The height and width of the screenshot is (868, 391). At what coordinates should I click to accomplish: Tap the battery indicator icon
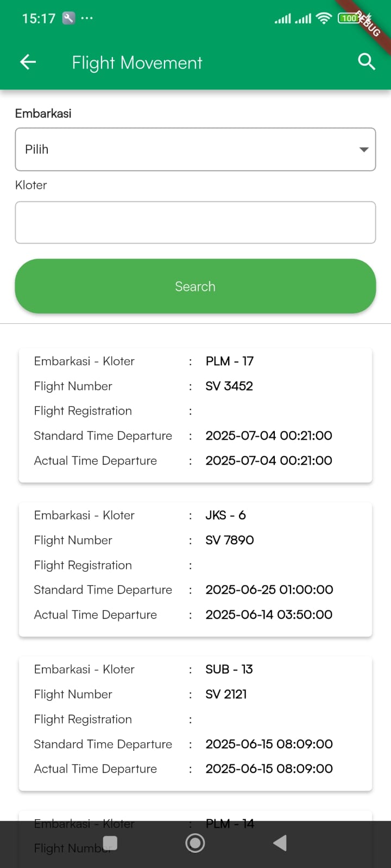349,18
